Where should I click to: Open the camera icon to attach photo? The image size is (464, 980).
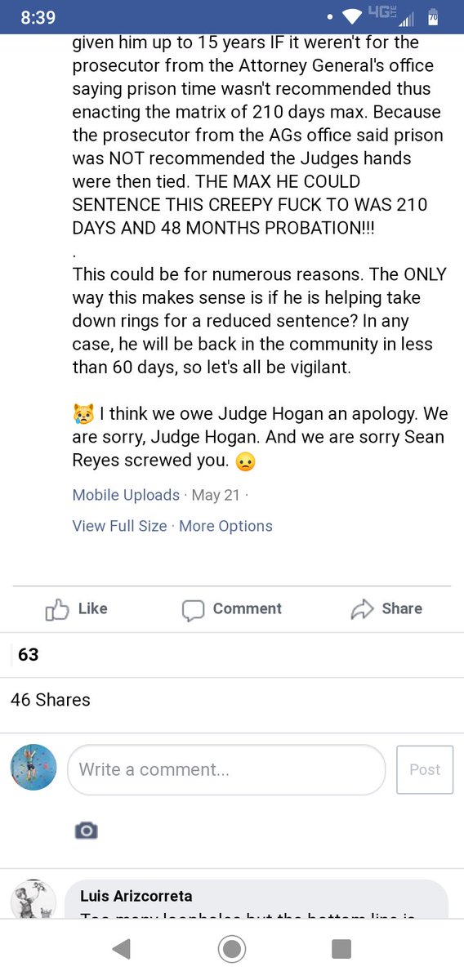[x=86, y=831]
